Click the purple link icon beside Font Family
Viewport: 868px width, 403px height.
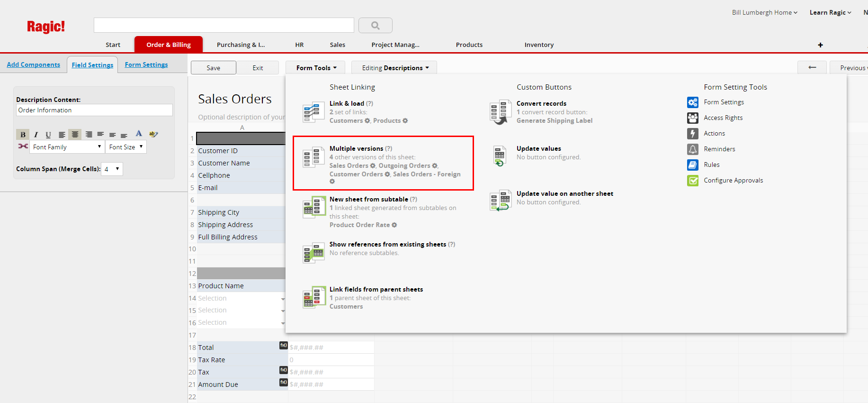pos(23,146)
